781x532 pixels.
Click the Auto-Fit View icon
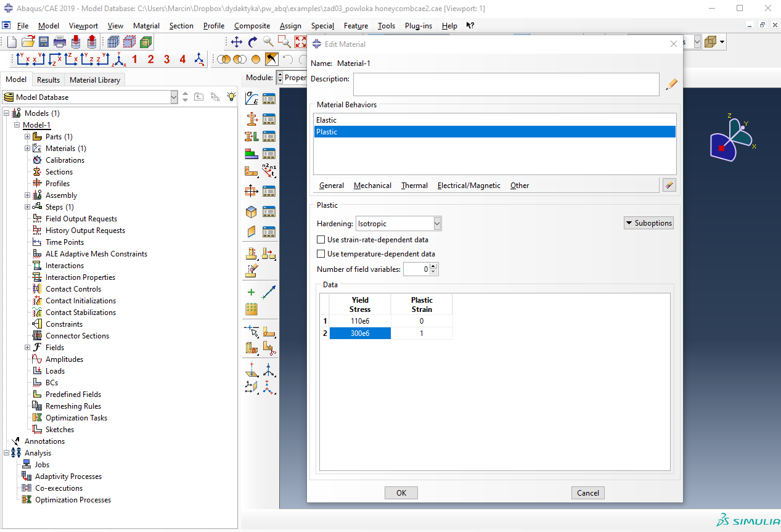[x=300, y=42]
